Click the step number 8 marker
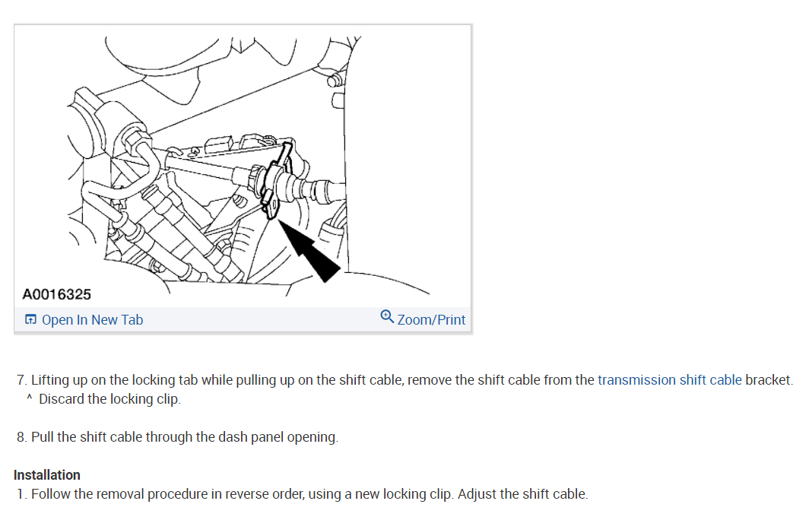Screen dimensions: 812x520 click(22, 437)
